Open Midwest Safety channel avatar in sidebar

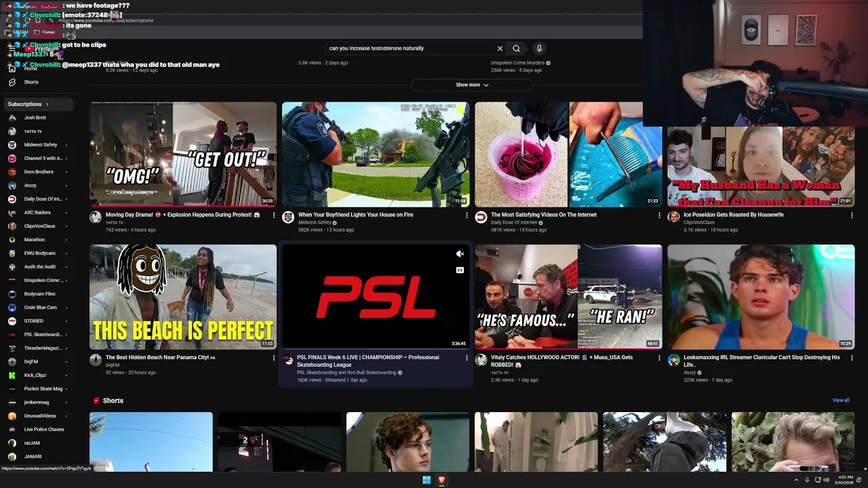[12, 144]
